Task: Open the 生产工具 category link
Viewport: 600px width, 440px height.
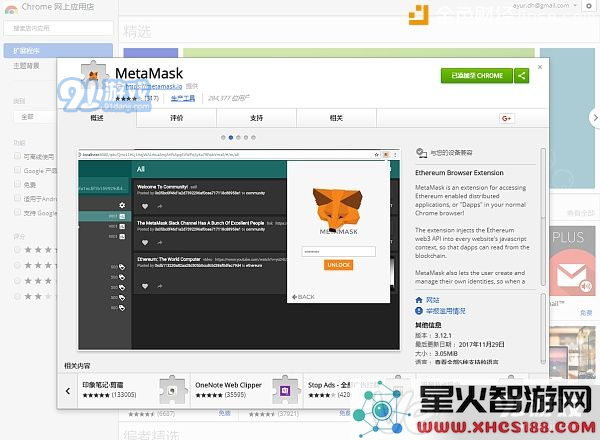Action: point(183,98)
